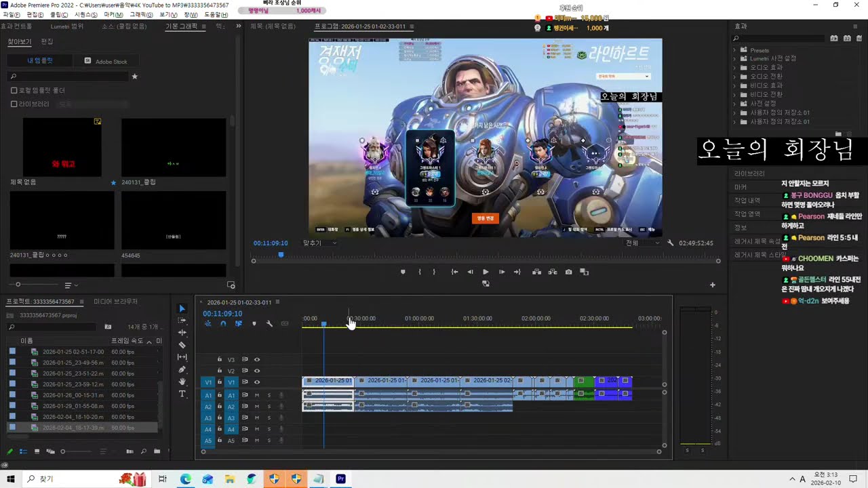
Task: Open the 맞추기 zoom level dropdown
Action: (x=319, y=243)
